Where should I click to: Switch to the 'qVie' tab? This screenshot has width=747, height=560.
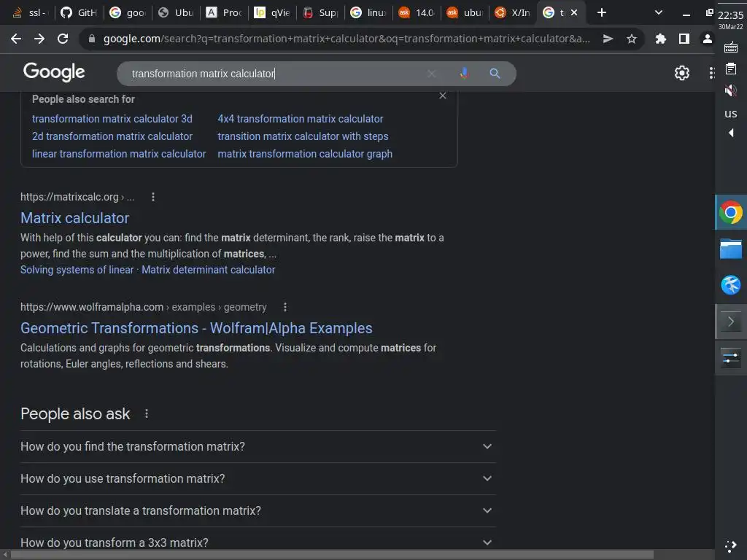(x=272, y=12)
